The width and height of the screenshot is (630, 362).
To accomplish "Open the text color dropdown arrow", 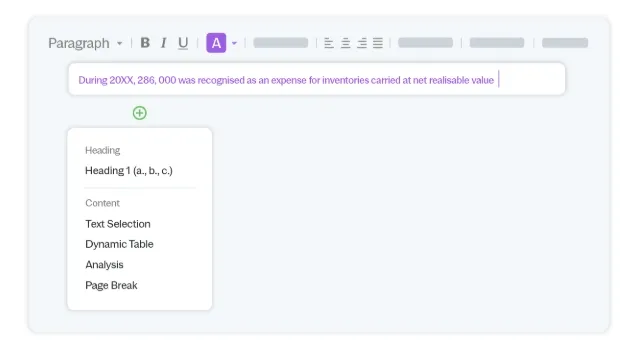I will 234,43.
